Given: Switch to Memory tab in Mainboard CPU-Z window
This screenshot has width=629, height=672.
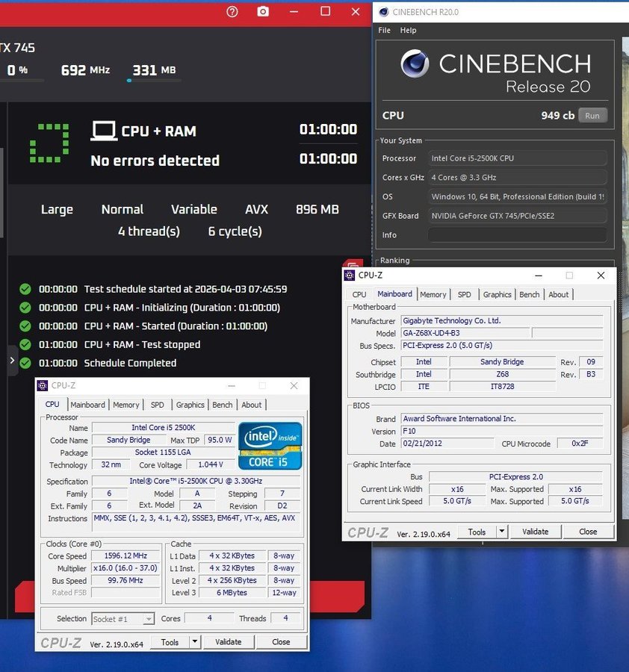Looking at the screenshot, I should [x=433, y=294].
